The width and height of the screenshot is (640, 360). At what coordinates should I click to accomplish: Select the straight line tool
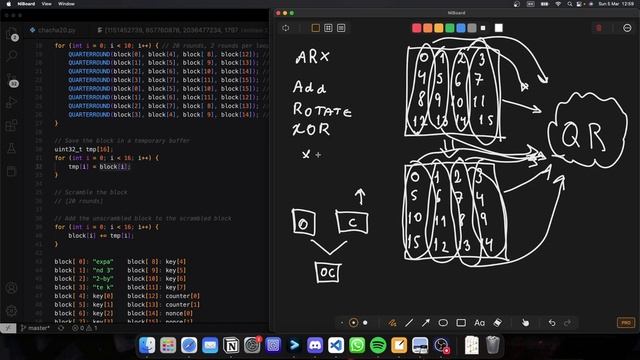409,323
